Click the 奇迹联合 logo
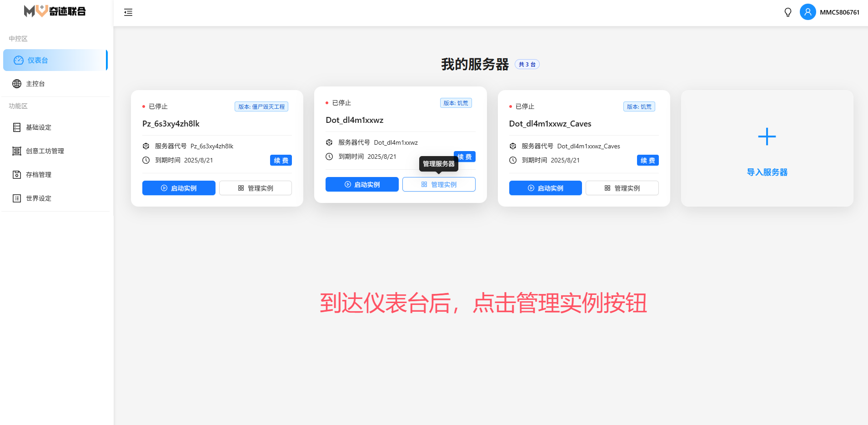The height and width of the screenshot is (425, 868). coord(55,11)
